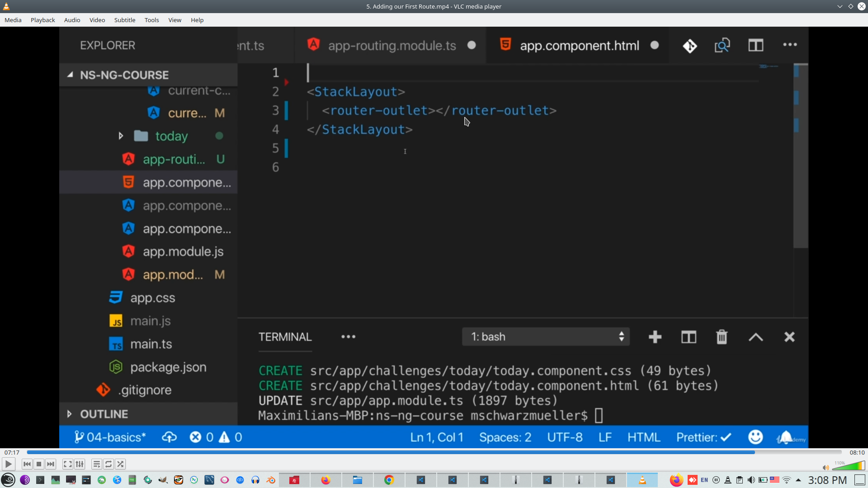The width and height of the screenshot is (868, 488).
Task: Click the volume speaker mute icon
Action: click(x=826, y=467)
